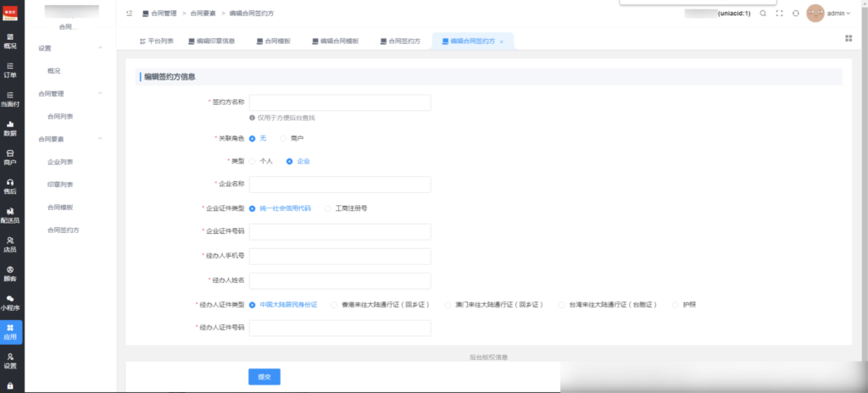Collapse the 合同要素 menu group
Viewport: 868px width, 393px height.
point(100,139)
